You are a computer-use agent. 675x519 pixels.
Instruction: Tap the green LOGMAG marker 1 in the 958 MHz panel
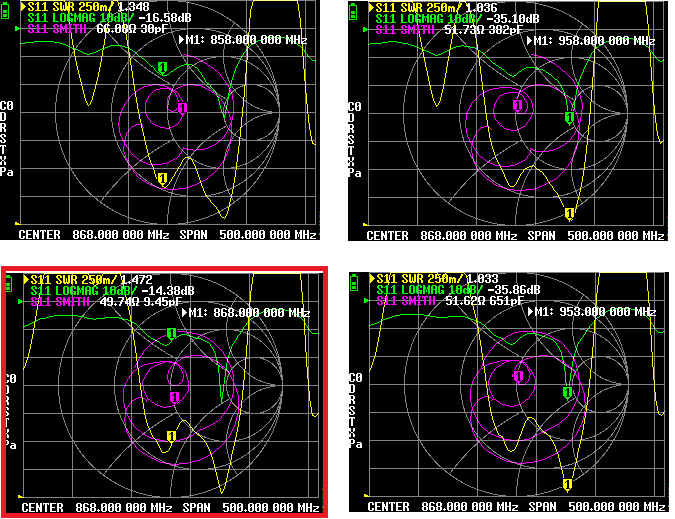(570, 117)
